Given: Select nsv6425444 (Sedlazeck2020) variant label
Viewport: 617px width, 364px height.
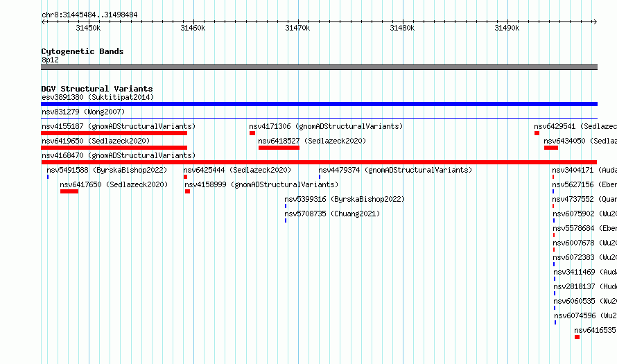Looking at the screenshot, I should coord(237,170).
